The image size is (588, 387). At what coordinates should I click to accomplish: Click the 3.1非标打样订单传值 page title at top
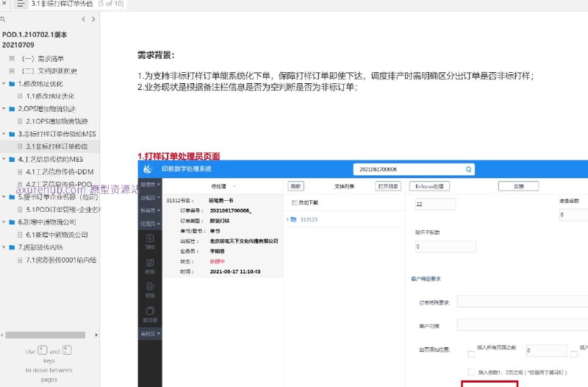coord(62,4)
